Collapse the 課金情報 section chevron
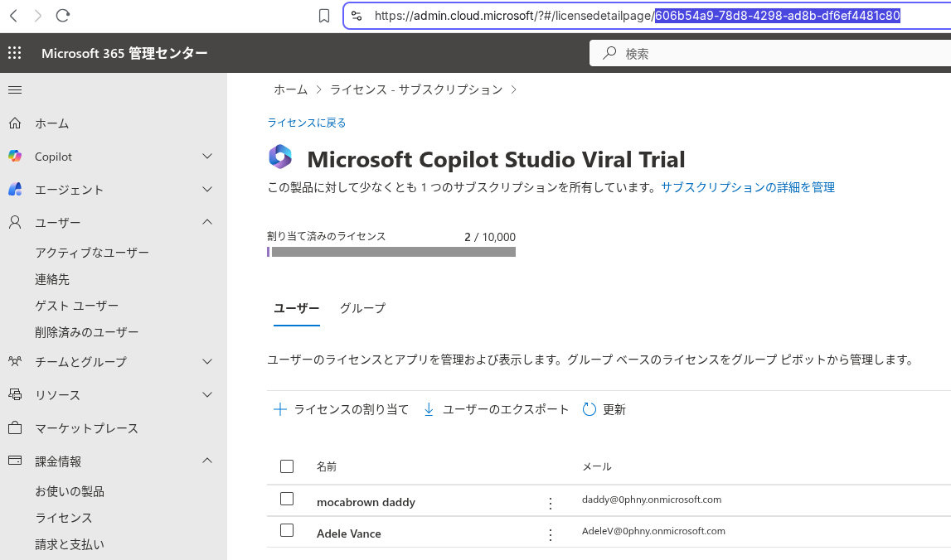This screenshot has width=951, height=560. tap(207, 461)
